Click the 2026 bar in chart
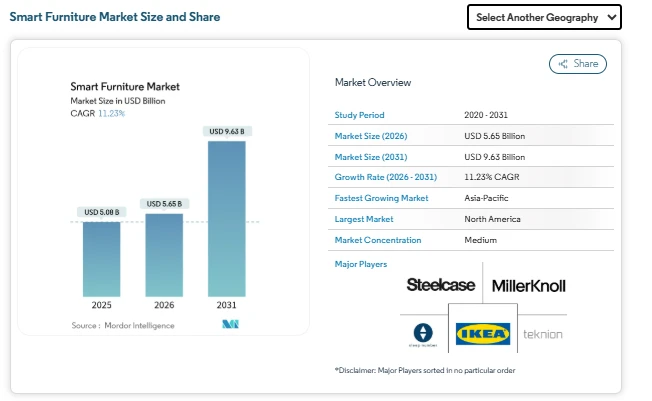652x401 pixels. (x=164, y=254)
